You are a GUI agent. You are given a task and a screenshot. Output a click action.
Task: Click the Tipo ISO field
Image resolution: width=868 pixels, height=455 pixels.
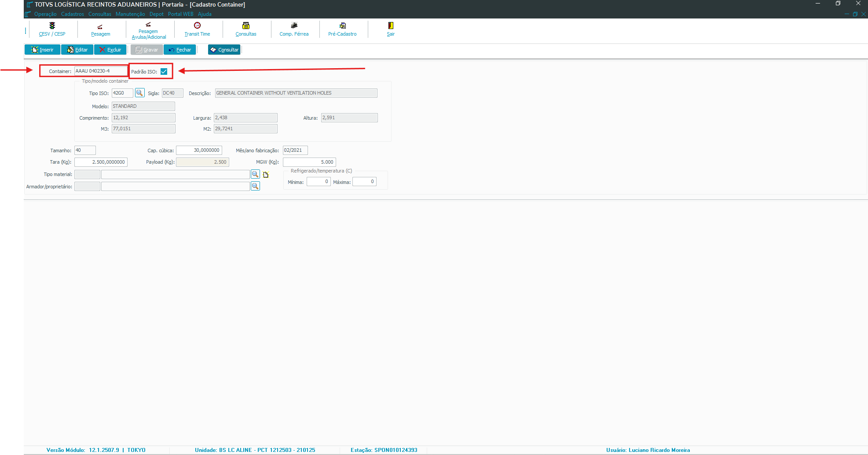[x=122, y=93]
